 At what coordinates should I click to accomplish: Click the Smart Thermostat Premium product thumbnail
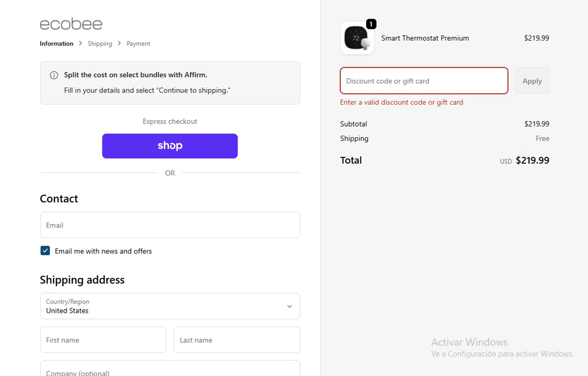click(x=357, y=38)
